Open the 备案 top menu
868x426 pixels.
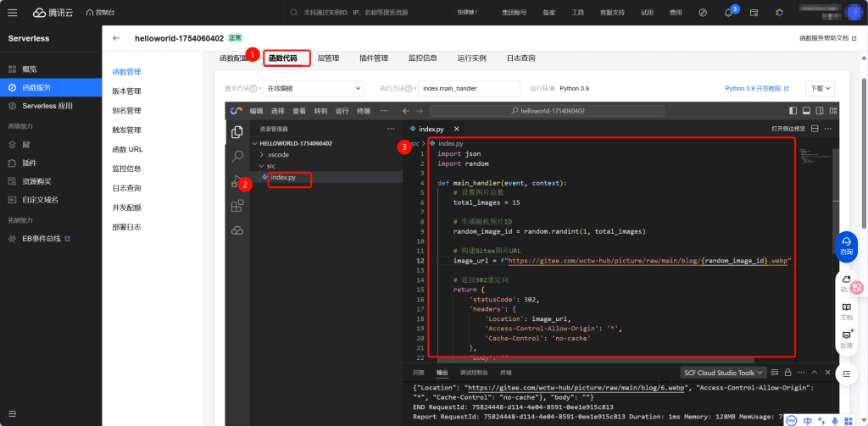pyautogui.click(x=549, y=12)
